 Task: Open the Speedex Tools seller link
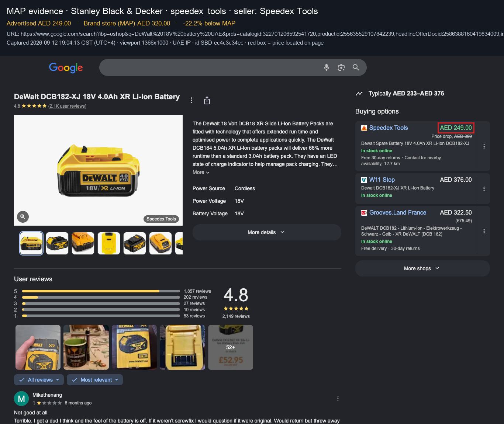pos(389,128)
